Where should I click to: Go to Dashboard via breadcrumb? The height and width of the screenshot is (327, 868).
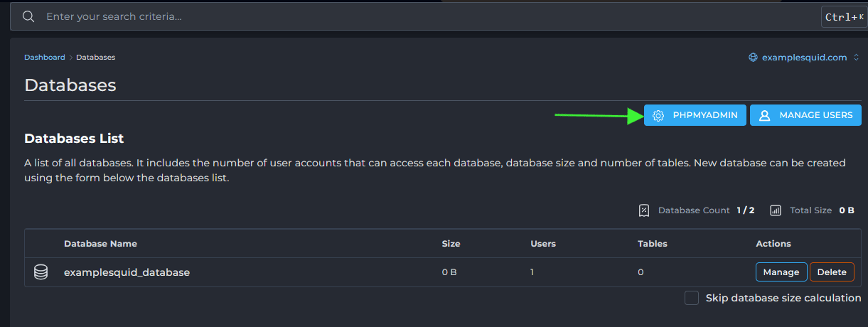[x=44, y=58]
